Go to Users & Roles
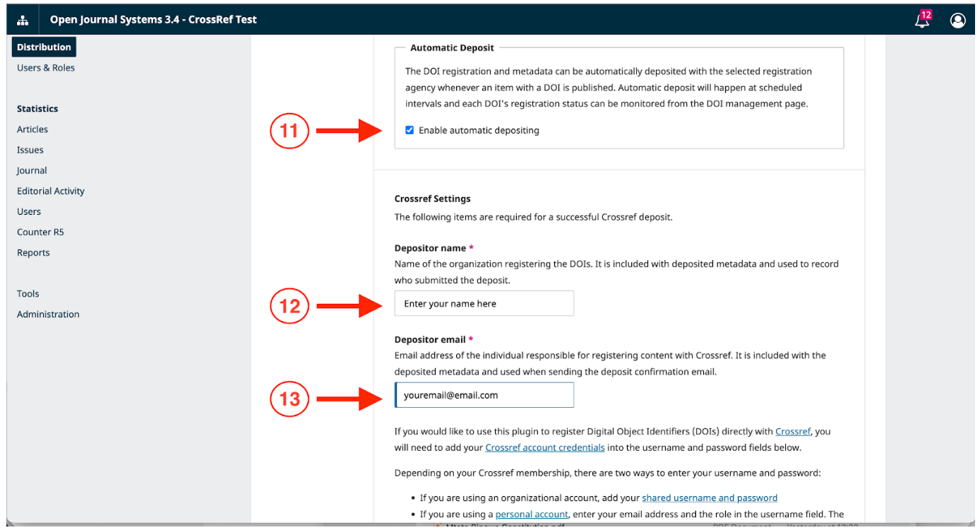Screen dimensions: 980x530 (x=46, y=68)
